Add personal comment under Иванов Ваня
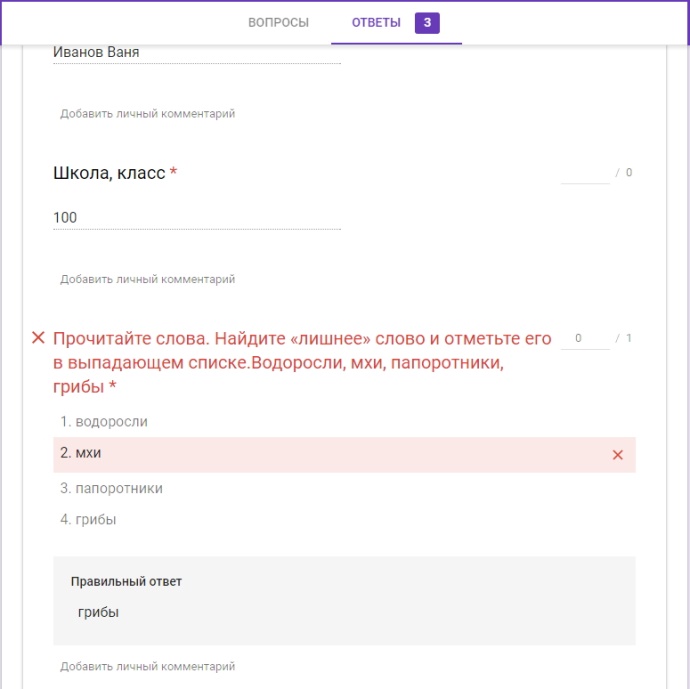This screenshot has width=690, height=689. 147,114
